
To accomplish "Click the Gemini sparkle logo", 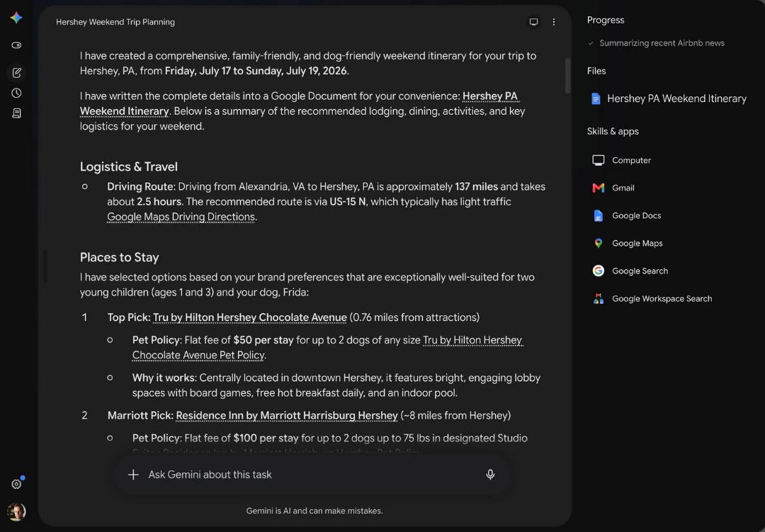I will [16, 18].
